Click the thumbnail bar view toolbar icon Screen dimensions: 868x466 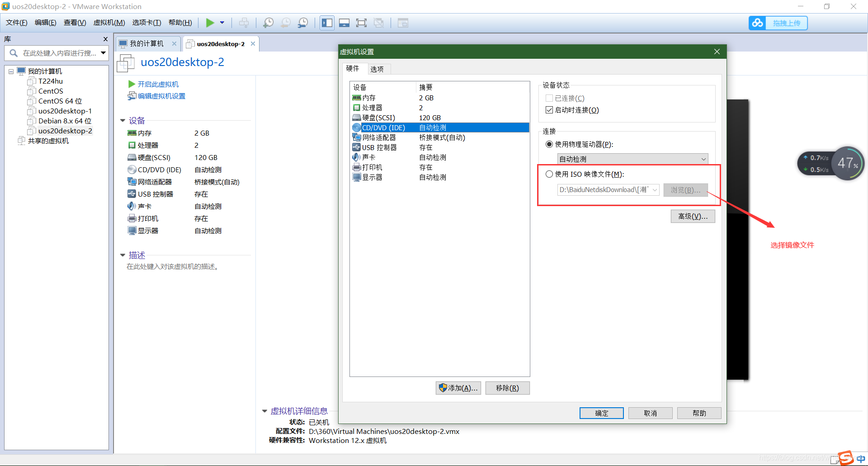click(x=344, y=23)
